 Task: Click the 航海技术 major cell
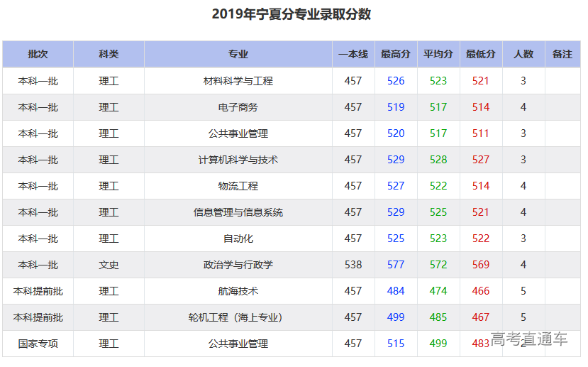click(x=238, y=291)
